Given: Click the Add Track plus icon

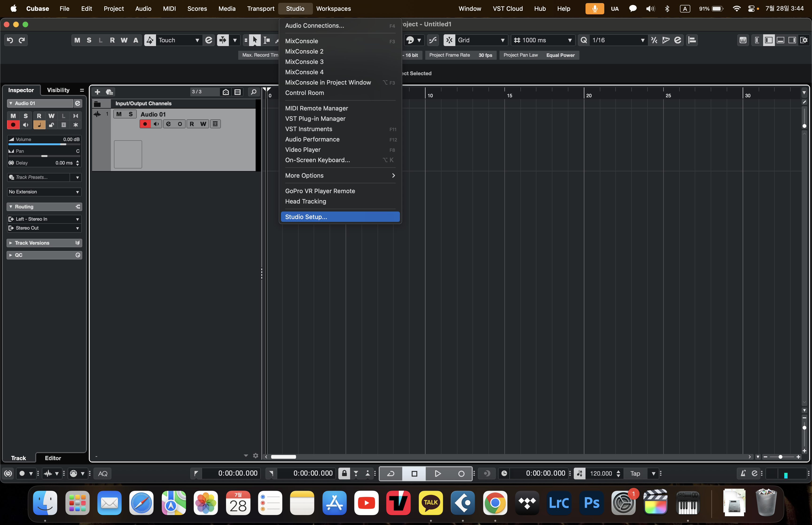Looking at the screenshot, I should [x=98, y=92].
